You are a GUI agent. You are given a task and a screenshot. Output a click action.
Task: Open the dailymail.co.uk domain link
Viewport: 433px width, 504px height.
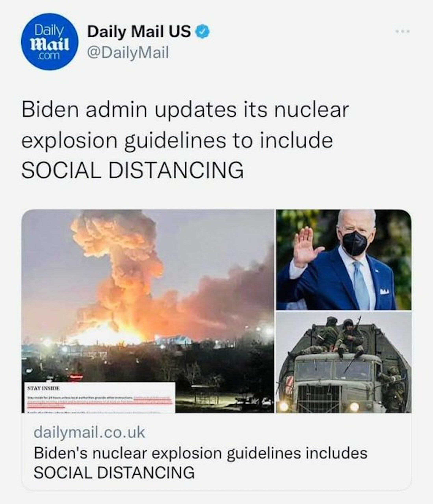pos(89,433)
